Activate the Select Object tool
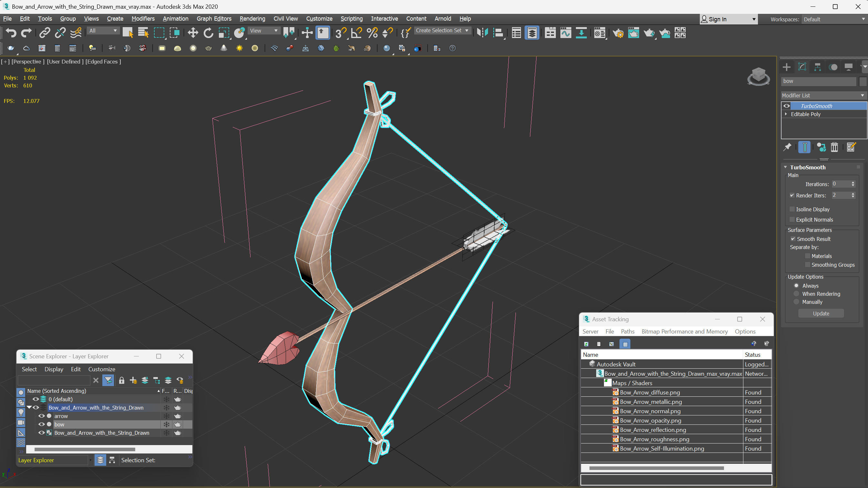 tap(128, 33)
